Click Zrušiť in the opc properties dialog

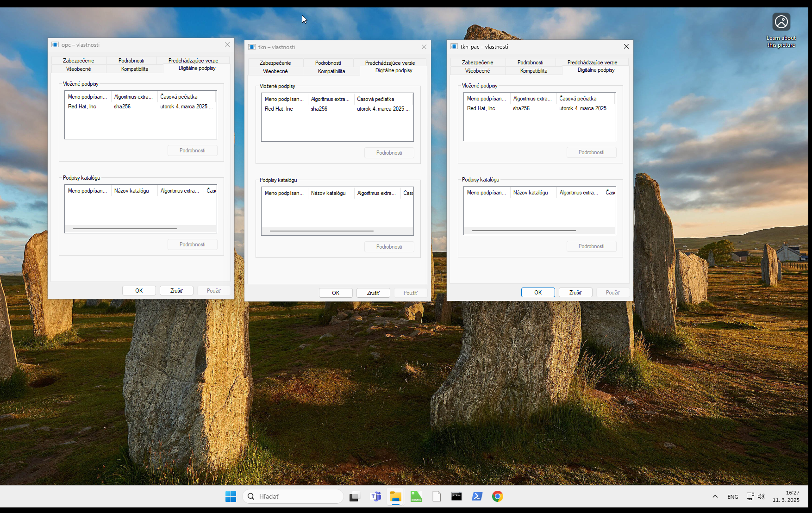[x=176, y=291]
